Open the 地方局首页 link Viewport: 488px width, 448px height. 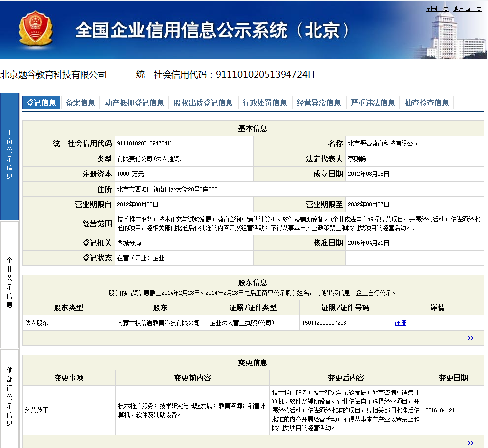pos(467,9)
